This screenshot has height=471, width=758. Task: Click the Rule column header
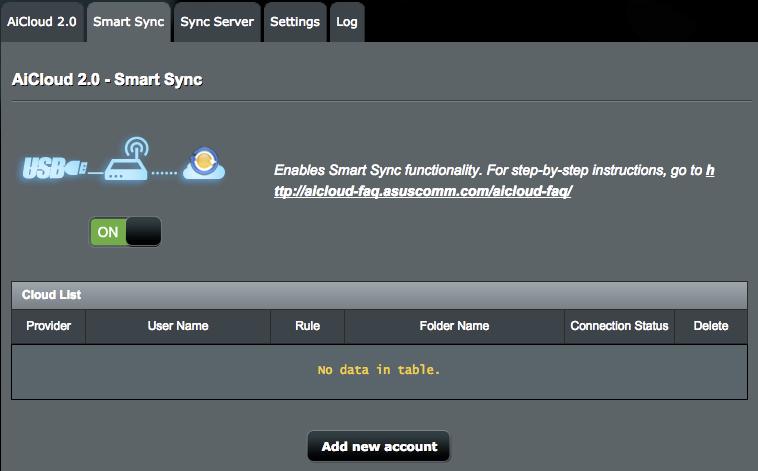(307, 326)
